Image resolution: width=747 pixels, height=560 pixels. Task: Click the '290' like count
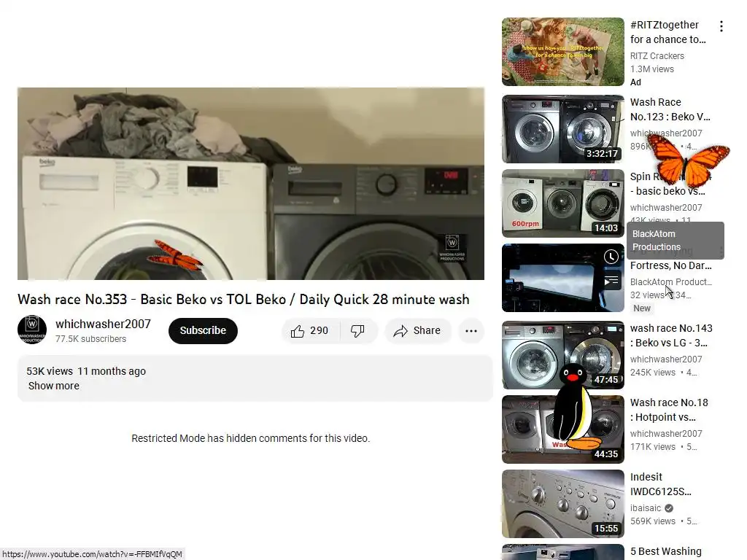click(319, 331)
